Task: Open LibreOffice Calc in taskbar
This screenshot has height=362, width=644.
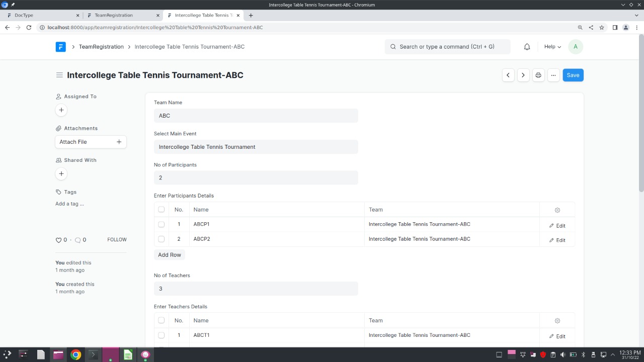Action: tap(128, 354)
